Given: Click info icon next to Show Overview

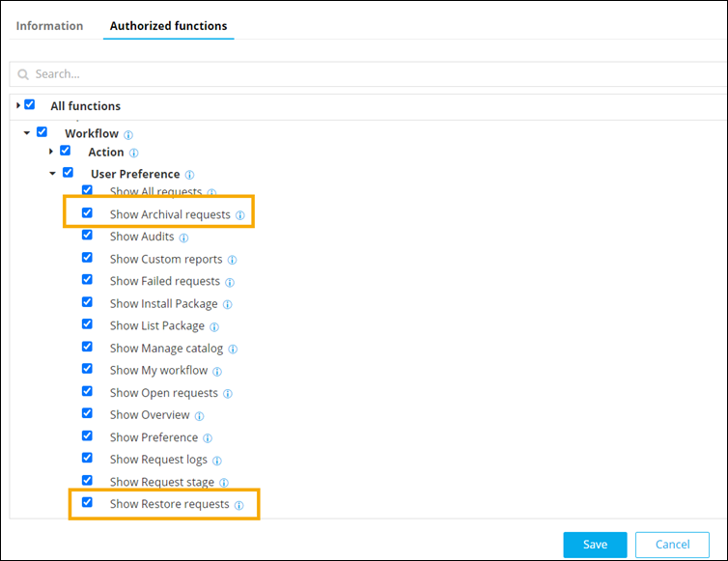Looking at the screenshot, I should 199,416.
